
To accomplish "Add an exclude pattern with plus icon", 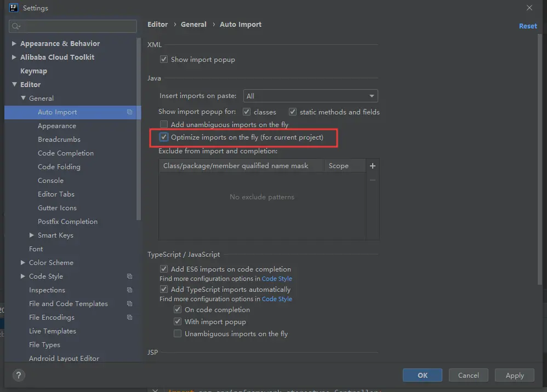I will click(x=373, y=166).
